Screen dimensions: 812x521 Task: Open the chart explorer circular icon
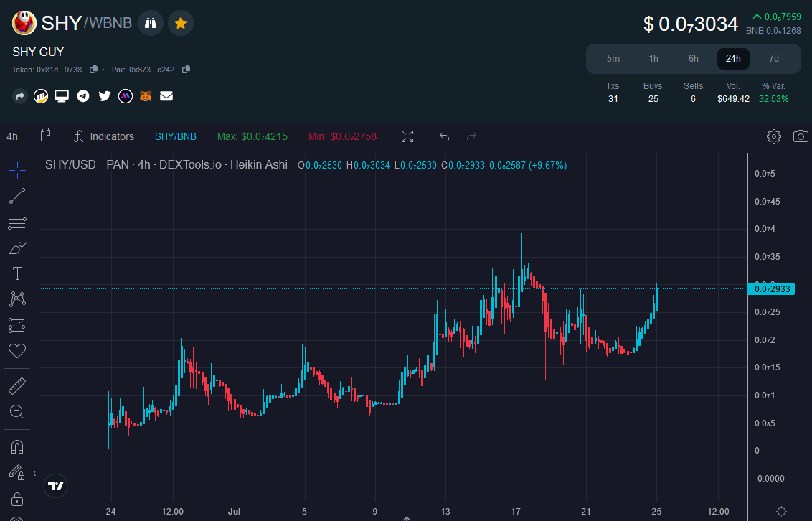tap(41, 96)
